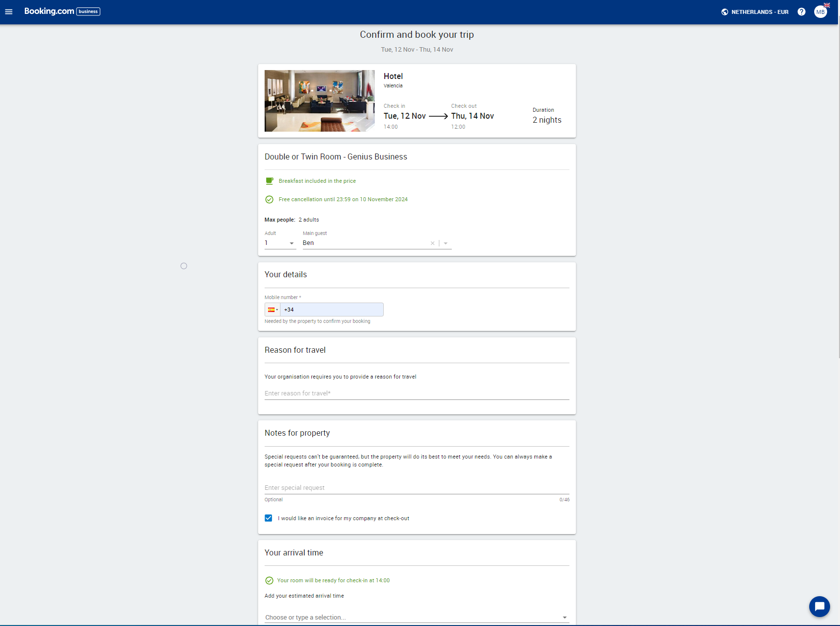Open the NETHERLANDS - EUR region selector
This screenshot has height=626, width=840.
click(x=760, y=11)
